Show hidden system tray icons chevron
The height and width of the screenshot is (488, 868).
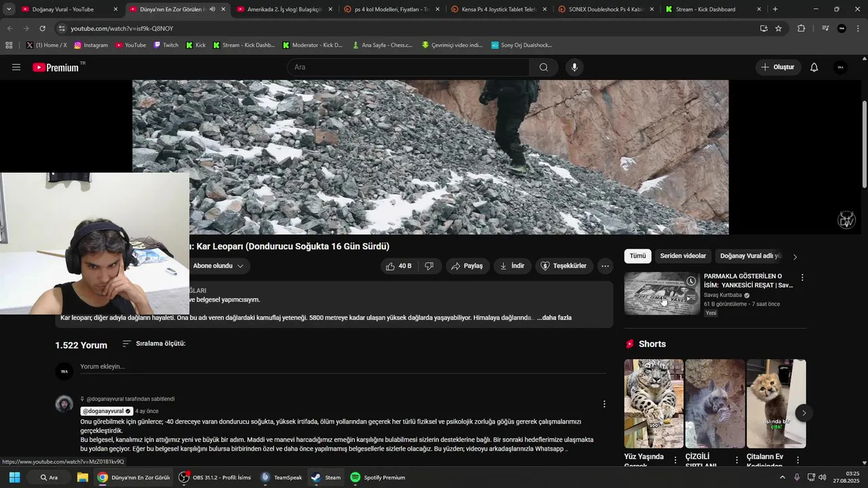[x=782, y=477]
